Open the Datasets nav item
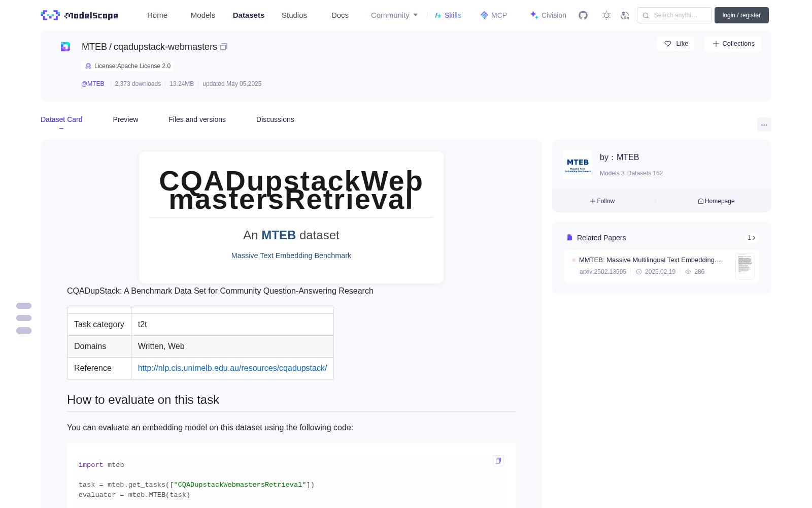The width and height of the screenshot is (812, 508). [x=249, y=15]
